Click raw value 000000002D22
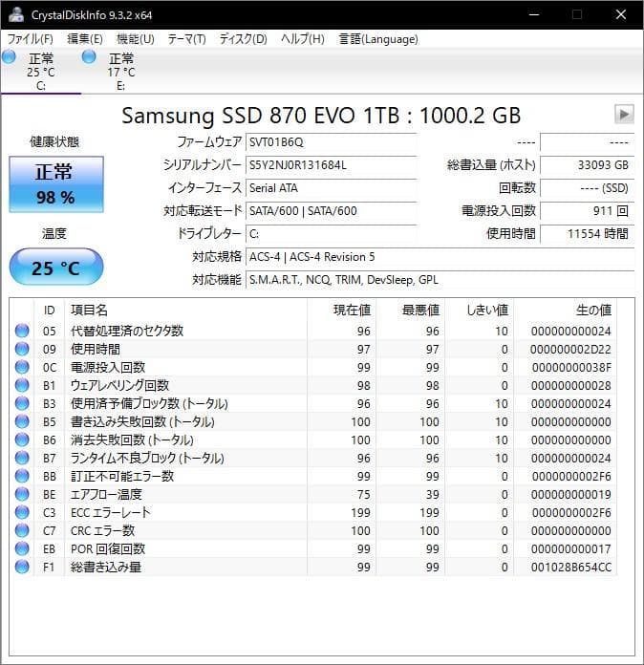 tap(570, 349)
